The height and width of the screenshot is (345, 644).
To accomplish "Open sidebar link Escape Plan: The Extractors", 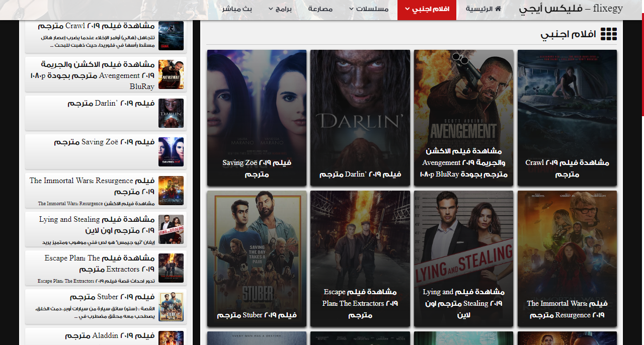I will click(x=99, y=264).
